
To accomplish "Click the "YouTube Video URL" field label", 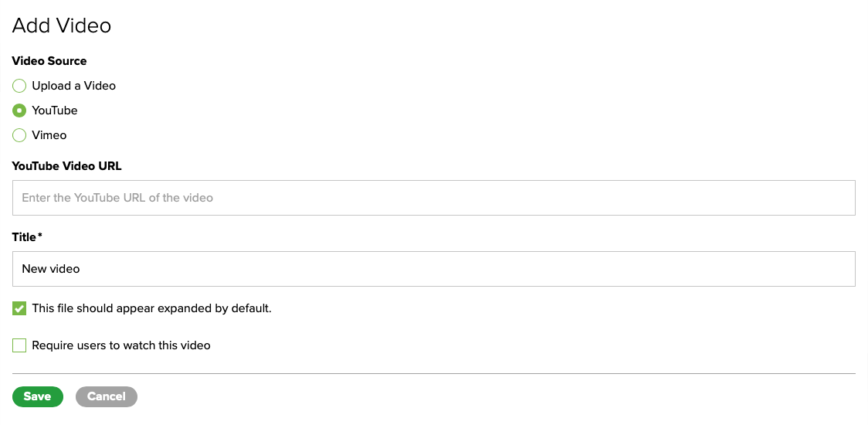I will coord(66,166).
